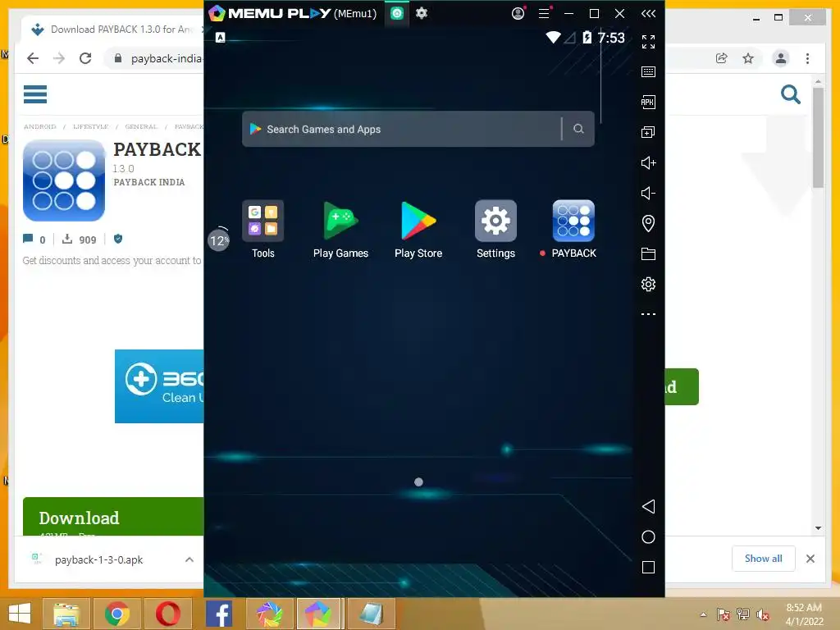Show hidden system tray icons arrow
This screenshot has width=840, height=630.
pyautogui.click(x=703, y=614)
